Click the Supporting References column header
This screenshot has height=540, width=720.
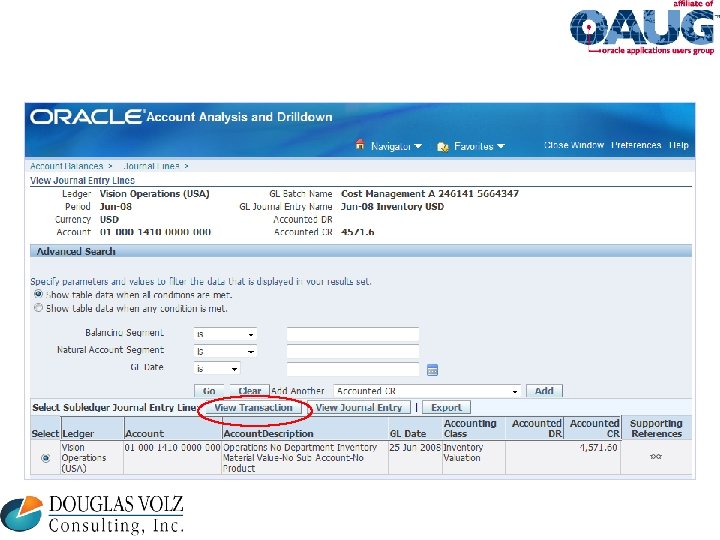[656, 428]
